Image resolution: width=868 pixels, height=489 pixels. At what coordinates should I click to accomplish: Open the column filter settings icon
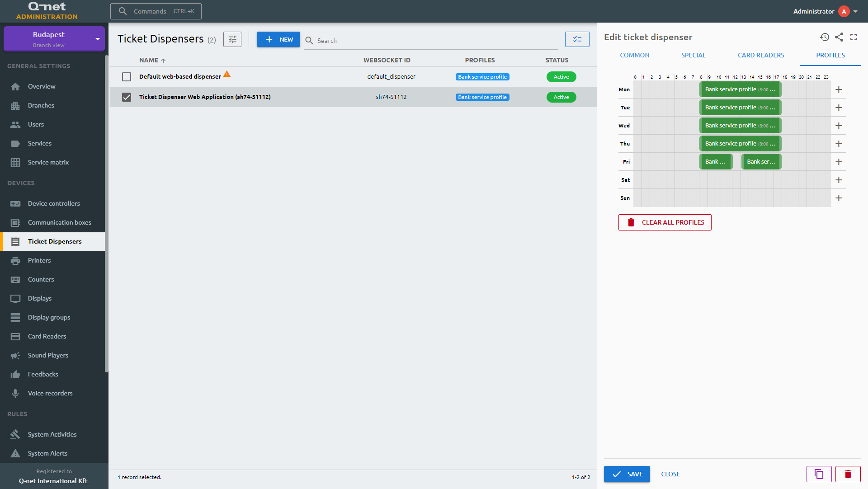click(x=232, y=39)
